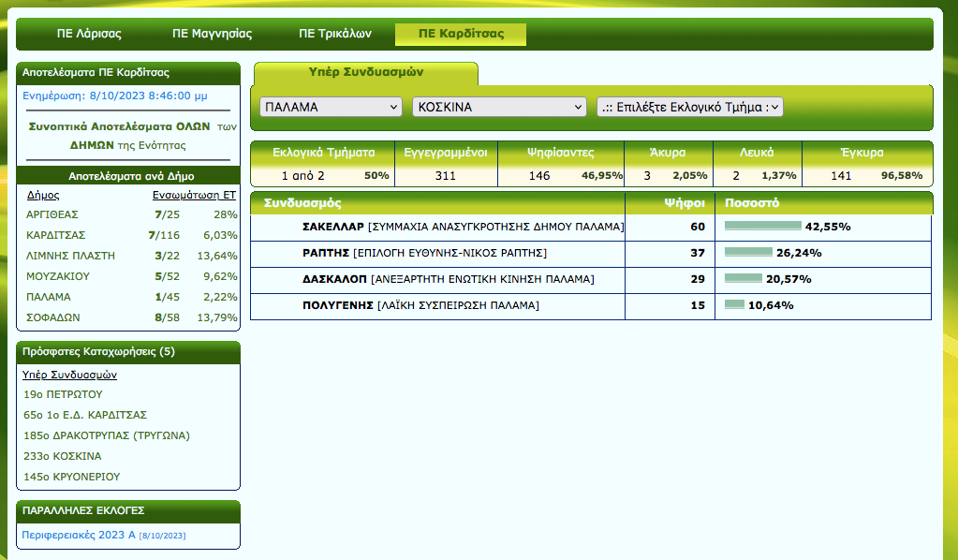Open Συνοπτικά Αποτελέσματα ΟΛΩΝ των ΔΗΜΩΝ link
This screenshot has width=958, height=560.
pyautogui.click(x=128, y=135)
